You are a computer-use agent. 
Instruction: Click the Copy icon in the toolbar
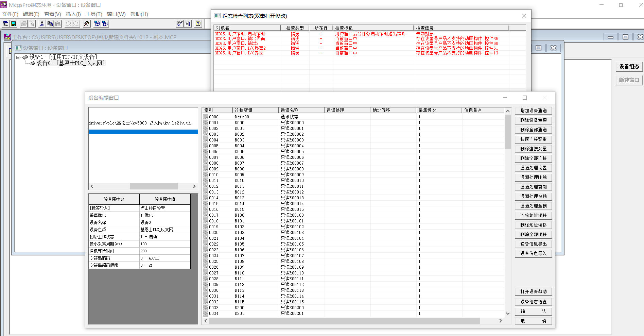coord(50,24)
